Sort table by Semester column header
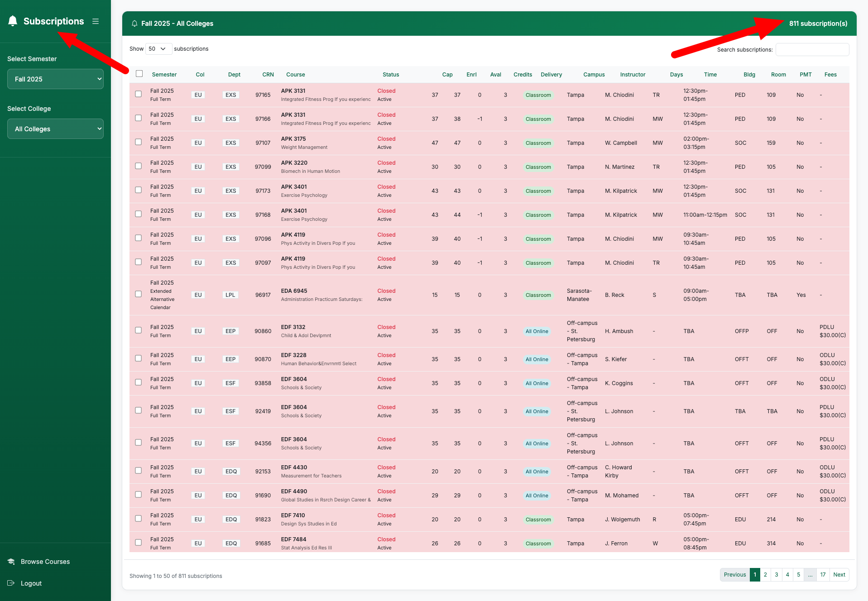Viewport: 868px width, 601px height. pyautogui.click(x=164, y=75)
